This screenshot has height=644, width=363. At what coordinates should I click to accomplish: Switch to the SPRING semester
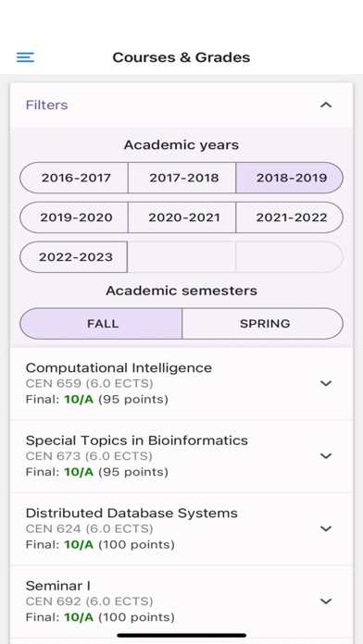[x=263, y=324]
